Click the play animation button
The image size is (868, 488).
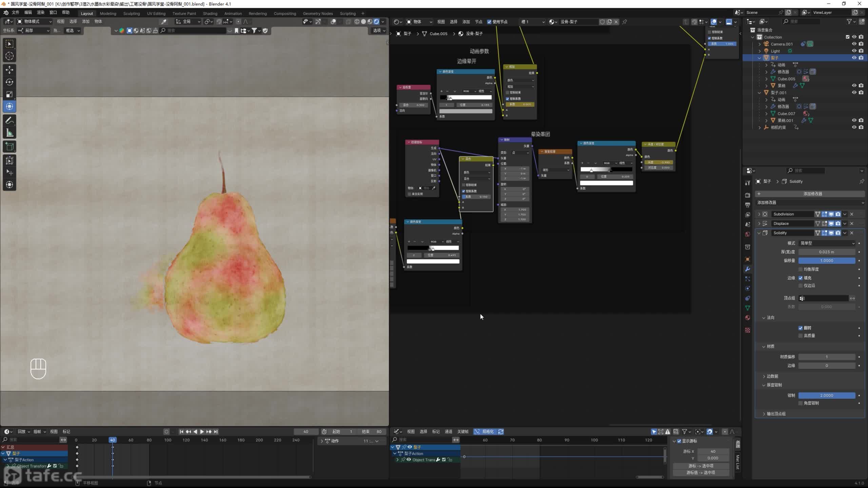202,431
